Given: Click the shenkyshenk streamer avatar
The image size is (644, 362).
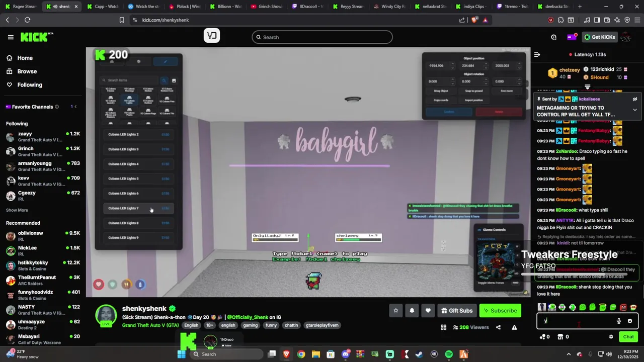Looking at the screenshot, I should coord(106,315).
